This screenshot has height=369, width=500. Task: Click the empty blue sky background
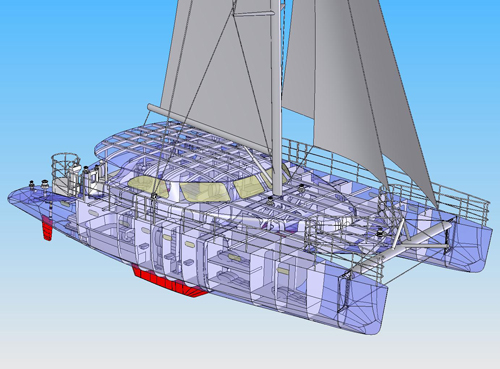point(67,67)
